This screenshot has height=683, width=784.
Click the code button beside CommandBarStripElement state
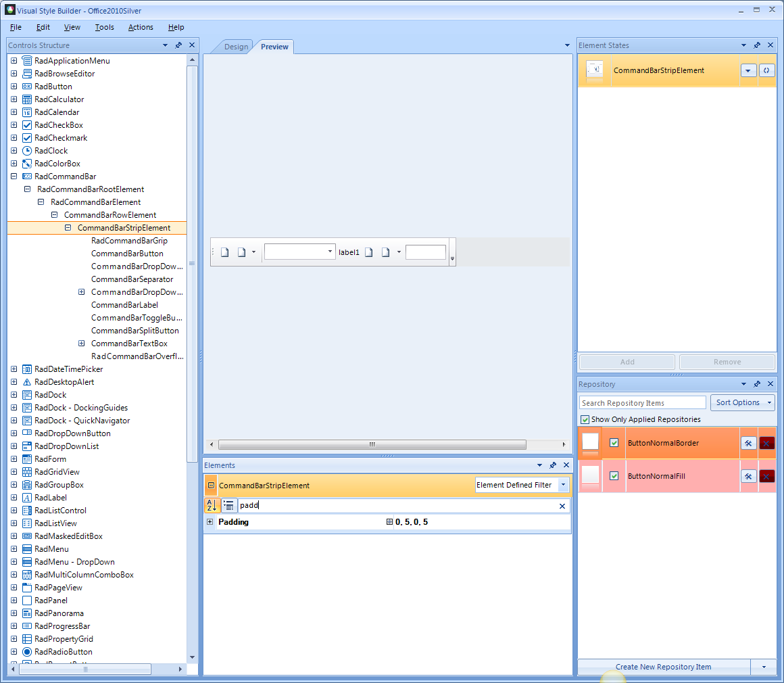766,70
